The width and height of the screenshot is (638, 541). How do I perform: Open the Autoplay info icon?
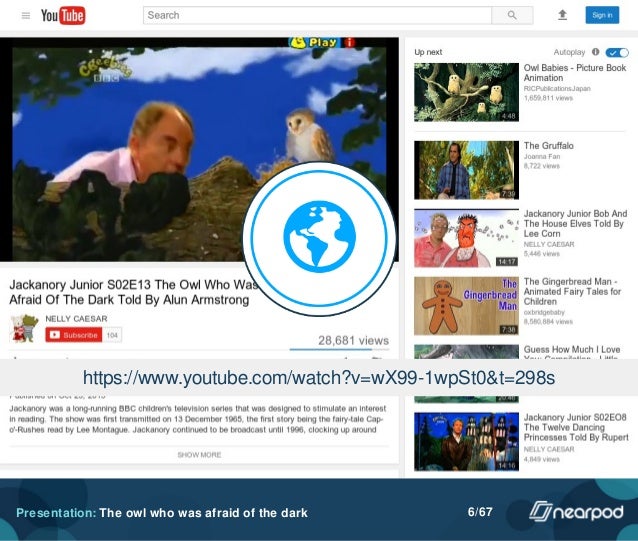click(596, 52)
